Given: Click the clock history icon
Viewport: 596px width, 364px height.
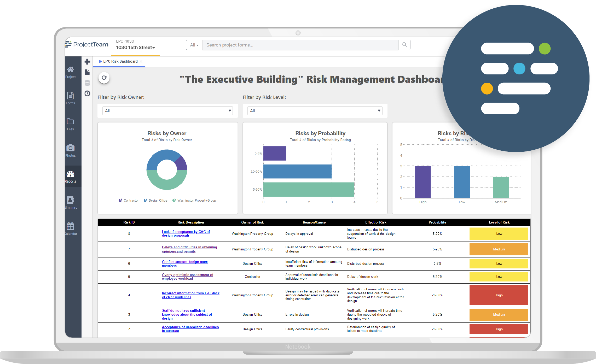Looking at the screenshot, I should coord(87,93).
